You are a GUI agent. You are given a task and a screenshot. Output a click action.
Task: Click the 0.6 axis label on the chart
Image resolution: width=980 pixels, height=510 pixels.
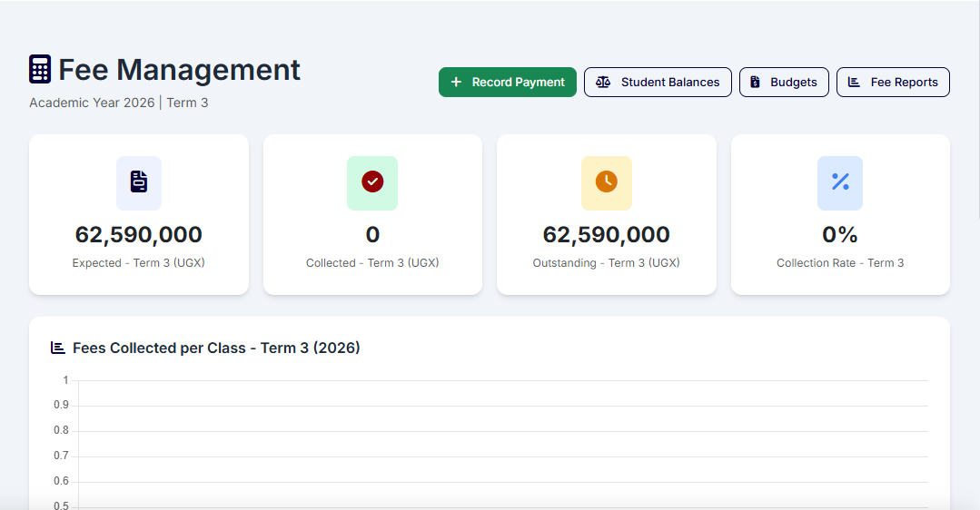click(61, 481)
